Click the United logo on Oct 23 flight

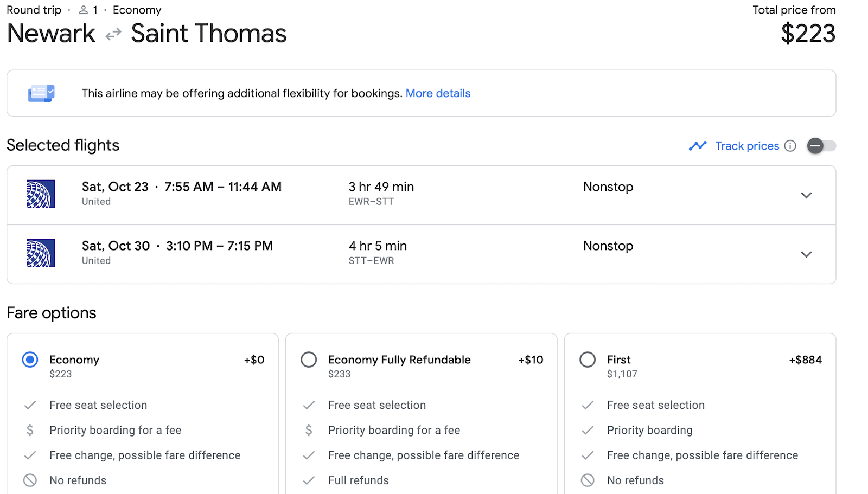[x=41, y=194]
